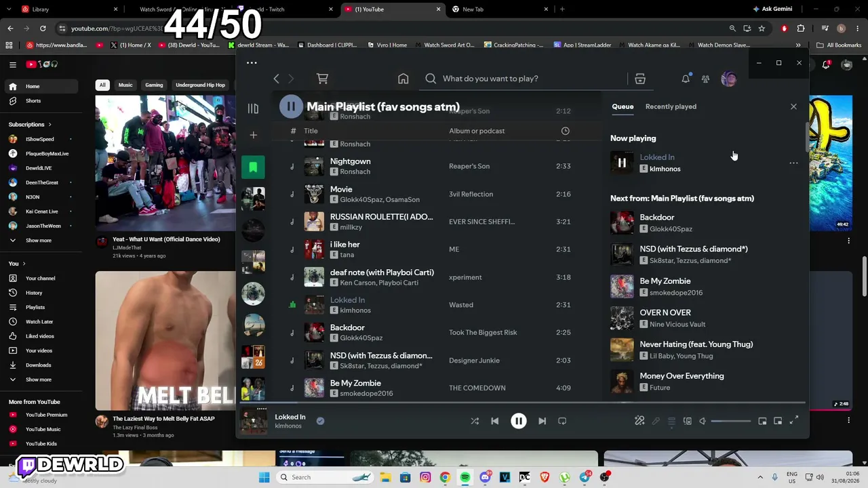Open Spotify from the Windows taskbar
The width and height of the screenshot is (868, 488).
465,477
